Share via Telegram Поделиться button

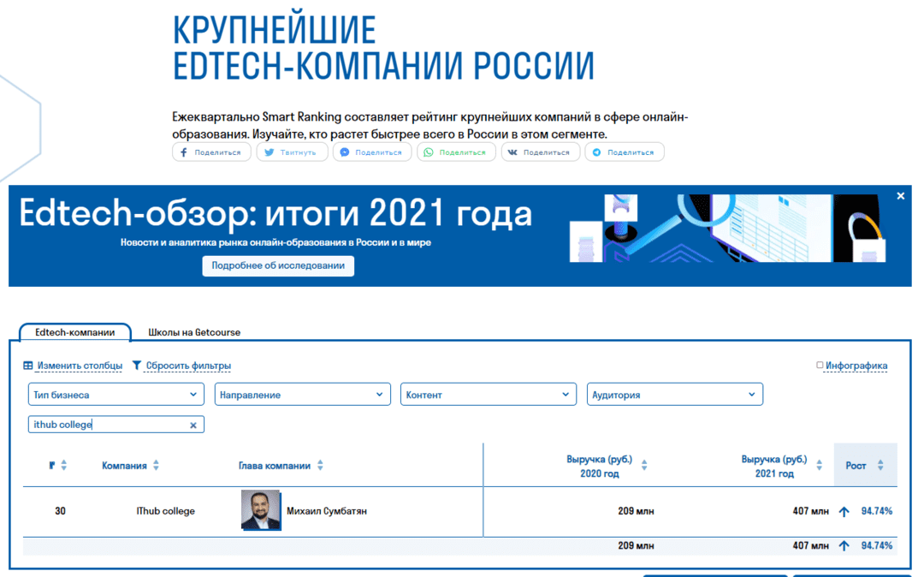[625, 152]
